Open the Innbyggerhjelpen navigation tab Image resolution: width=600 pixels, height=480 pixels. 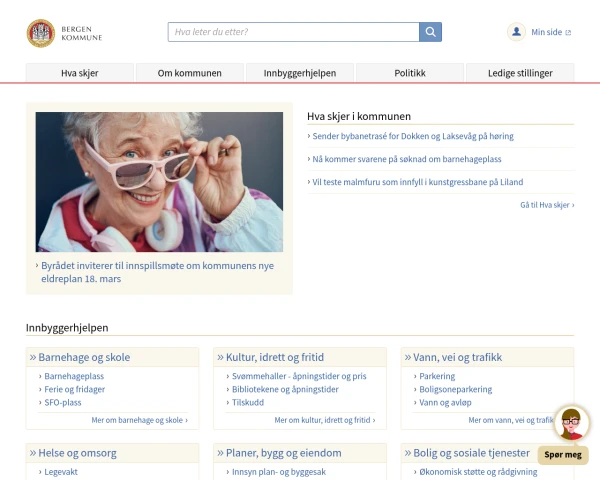pos(300,73)
